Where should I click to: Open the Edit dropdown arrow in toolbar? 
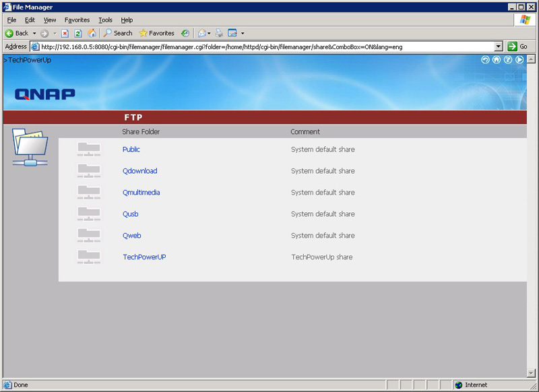pos(243,33)
